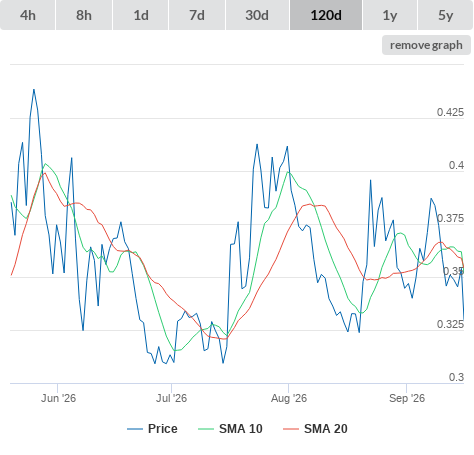Select the 30d time range tab

(257, 15)
